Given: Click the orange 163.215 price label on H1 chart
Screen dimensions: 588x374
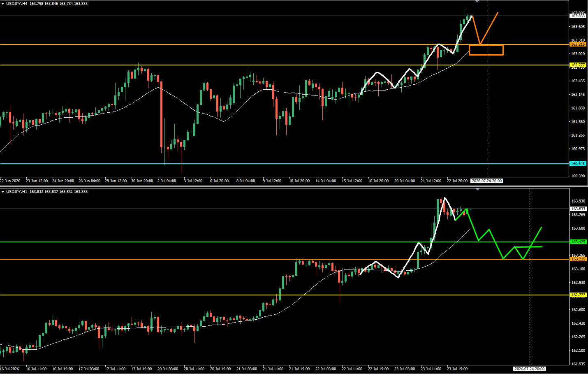Looking at the screenshot, I should tap(578, 259).
